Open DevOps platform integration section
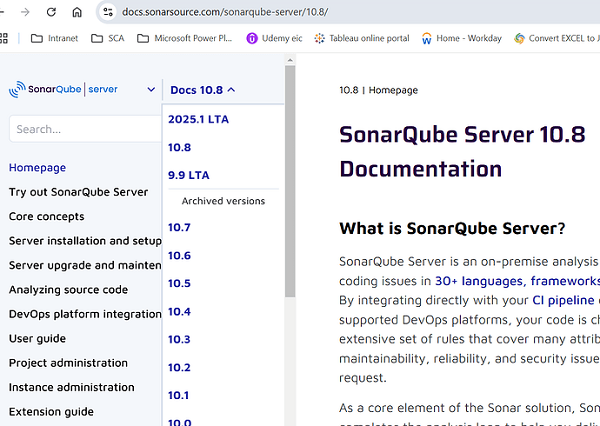 [x=85, y=314]
